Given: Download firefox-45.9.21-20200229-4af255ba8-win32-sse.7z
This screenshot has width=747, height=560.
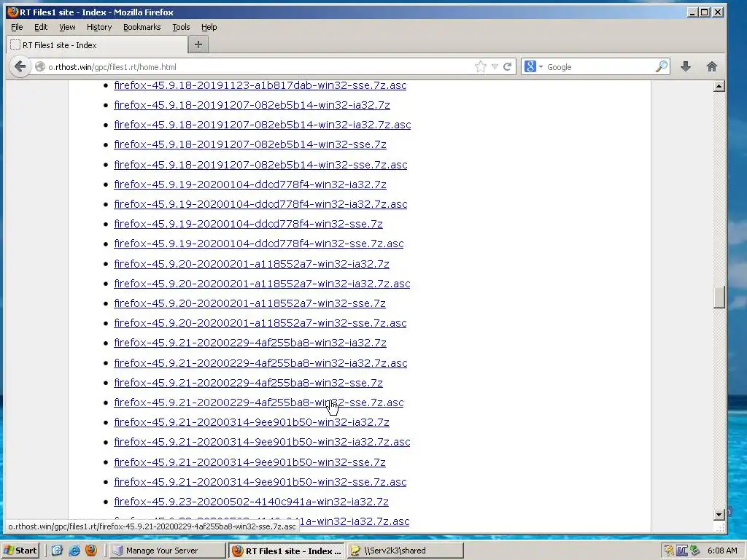Looking at the screenshot, I should (x=248, y=382).
